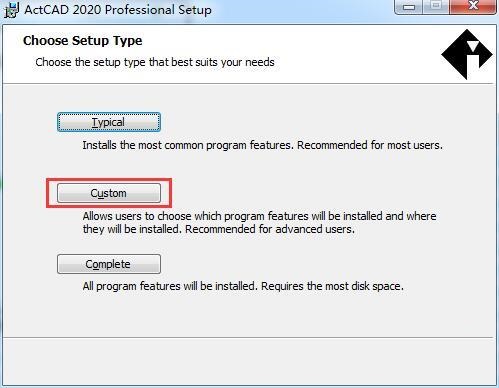Click the black ActCAD diamond logo
499x388 pixels.
coord(467,54)
